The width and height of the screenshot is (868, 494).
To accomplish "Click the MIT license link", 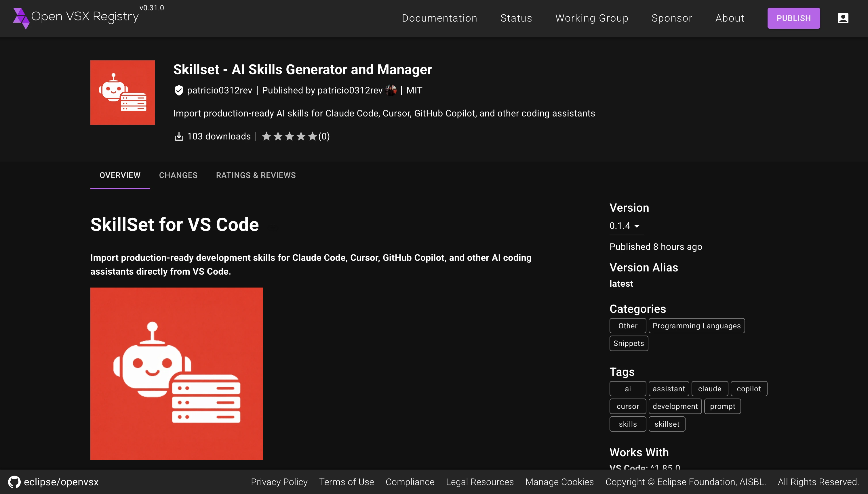I will 414,90.
